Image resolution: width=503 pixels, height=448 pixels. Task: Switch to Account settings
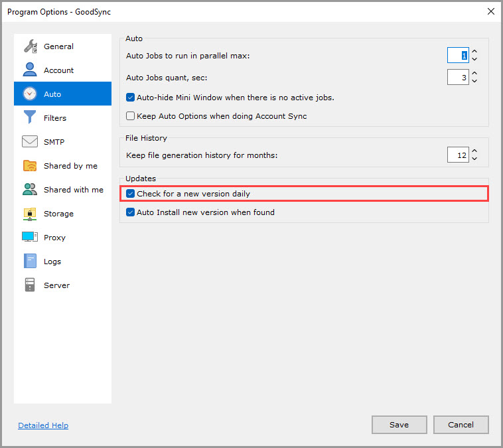(58, 70)
